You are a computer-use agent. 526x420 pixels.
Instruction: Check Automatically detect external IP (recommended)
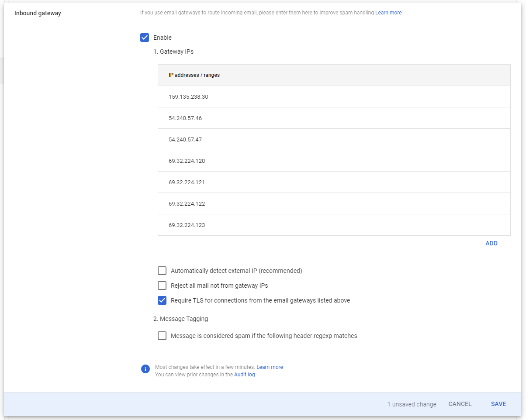(162, 271)
